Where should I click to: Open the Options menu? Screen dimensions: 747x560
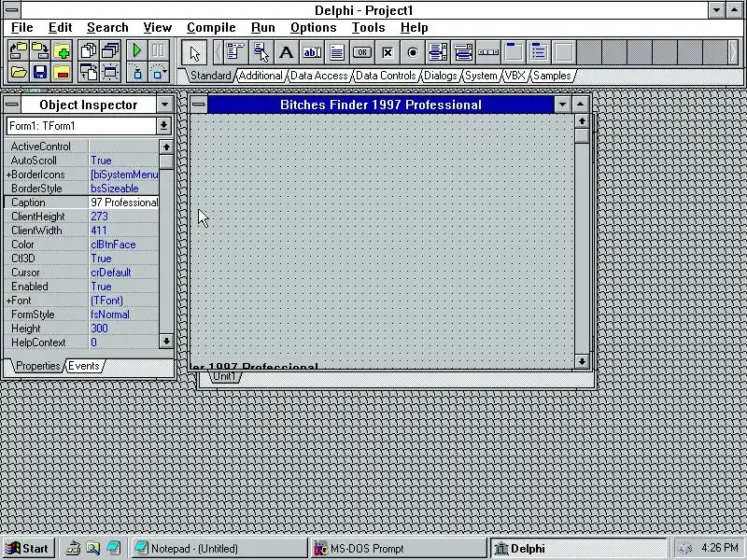[x=314, y=28]
